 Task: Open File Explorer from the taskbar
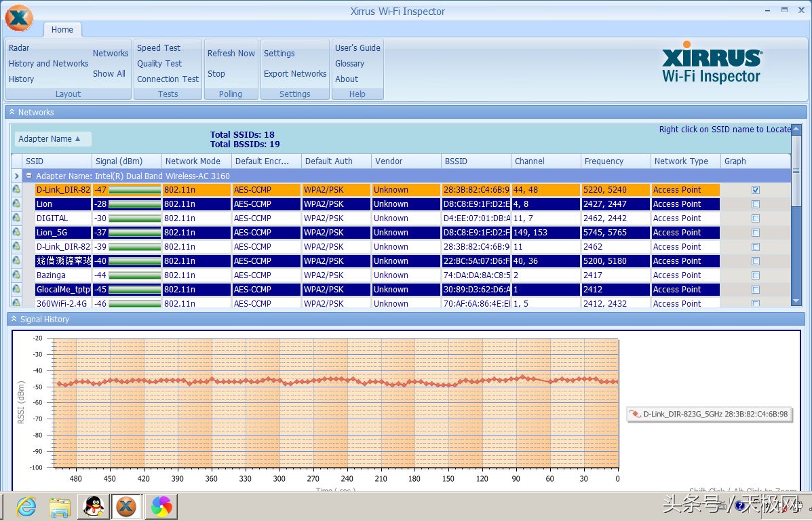[60, 507]
